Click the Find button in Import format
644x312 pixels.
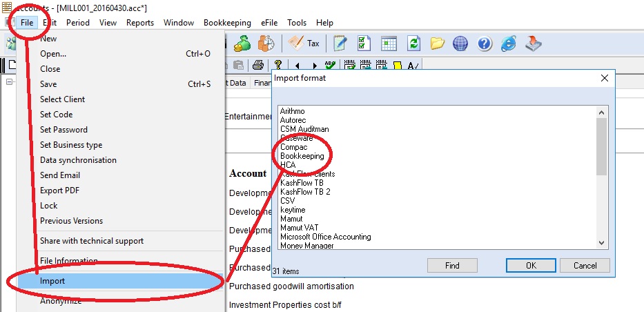pyautogui.click(x=452, y=266)
